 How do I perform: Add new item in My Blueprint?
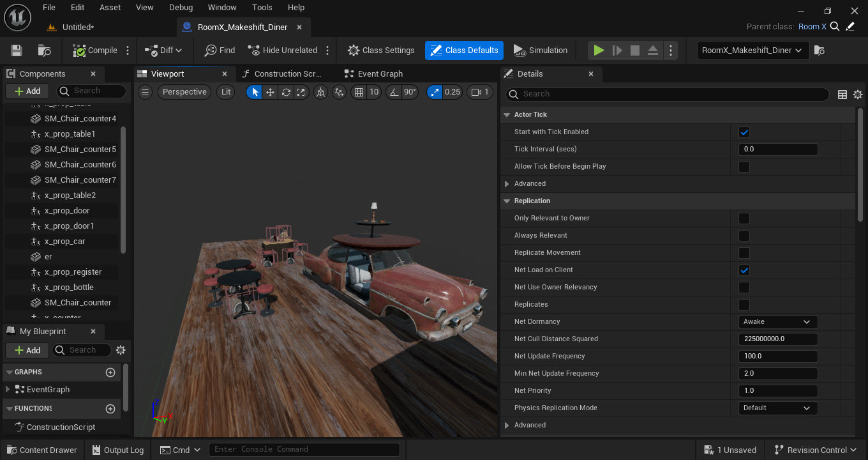pos(27,350)
